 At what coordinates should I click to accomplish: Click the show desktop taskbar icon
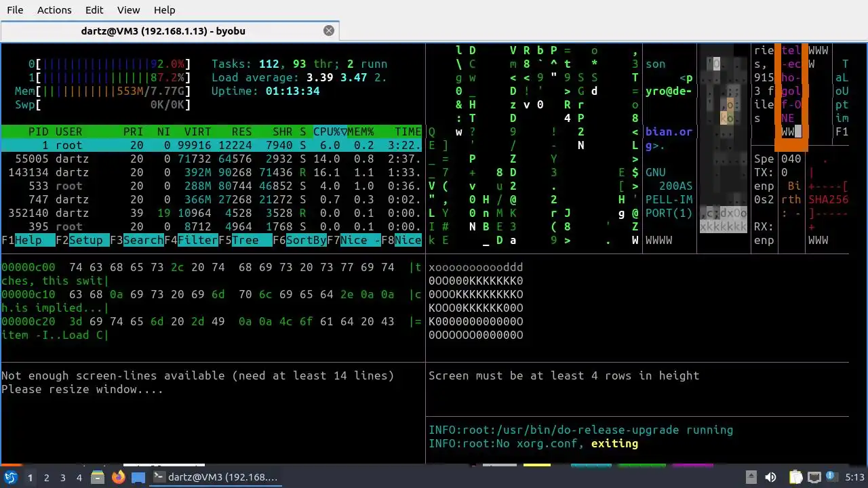[138, 477]
